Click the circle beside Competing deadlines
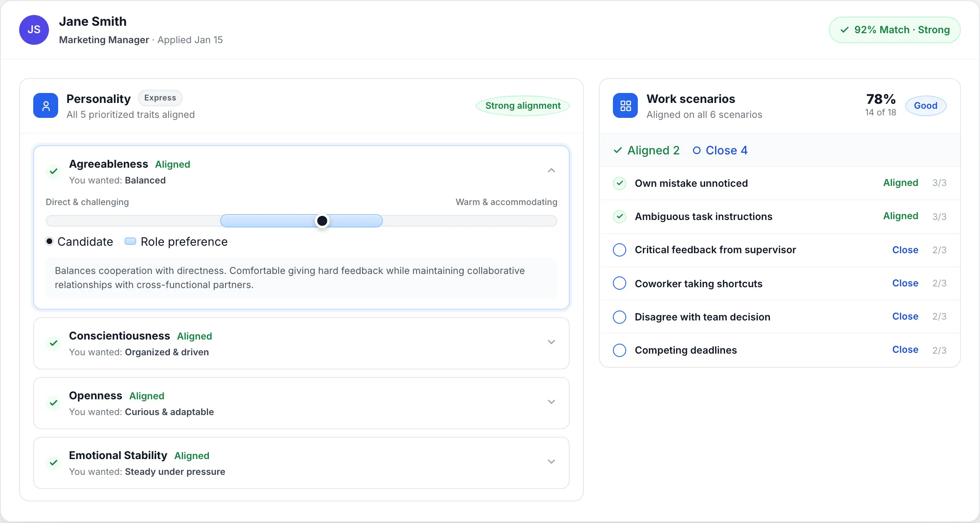 coord(620,350)
